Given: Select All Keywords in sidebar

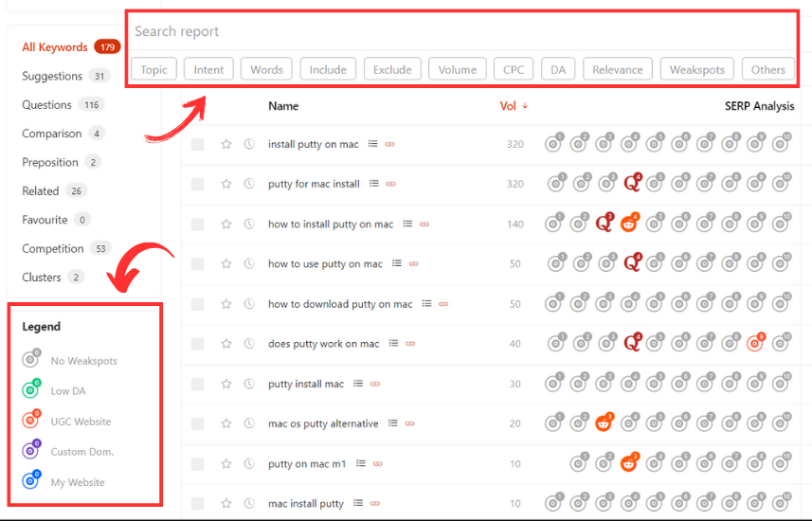Looking at the screenshot, I should [x=71, y=47].
